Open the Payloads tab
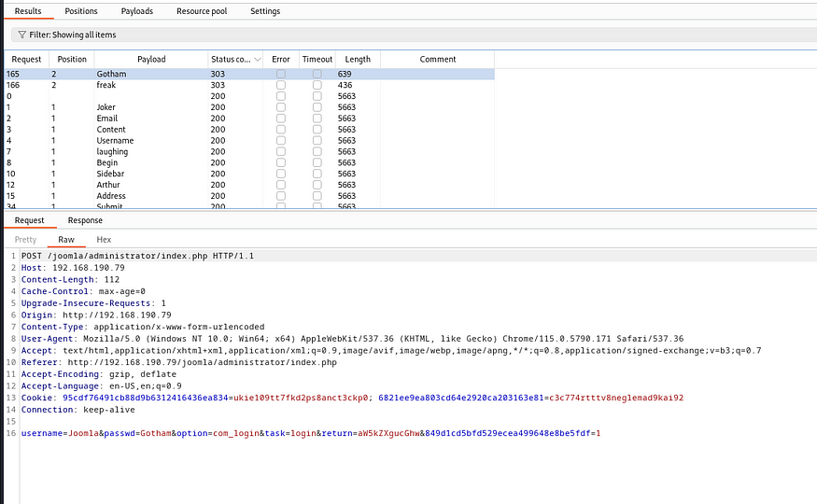The width and height of the screenshot is (817, 504). point(137,11)
